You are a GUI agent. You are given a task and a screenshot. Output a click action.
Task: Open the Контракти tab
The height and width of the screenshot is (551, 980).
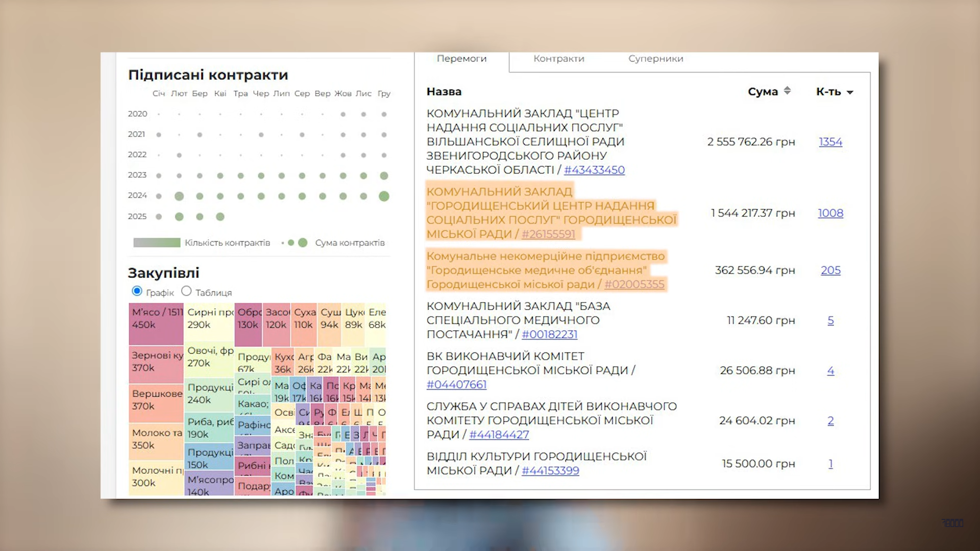[559, 59]
